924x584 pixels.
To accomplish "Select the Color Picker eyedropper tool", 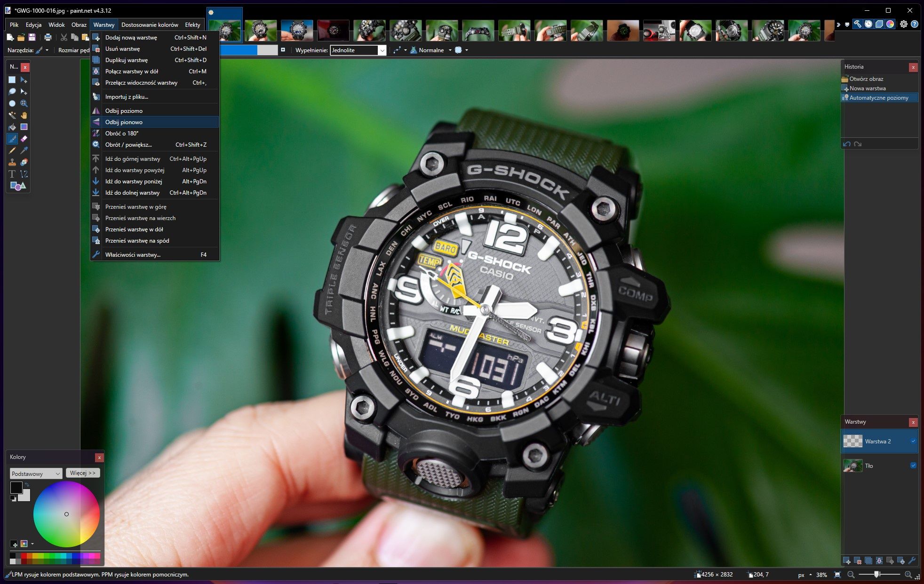I will tap(24, 150).
